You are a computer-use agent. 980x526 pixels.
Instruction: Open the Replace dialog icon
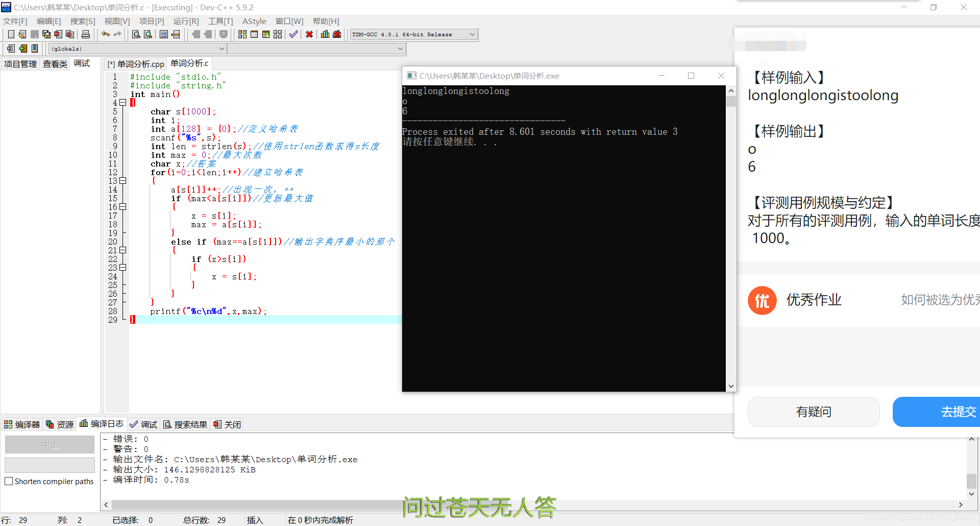pos(148,34)
